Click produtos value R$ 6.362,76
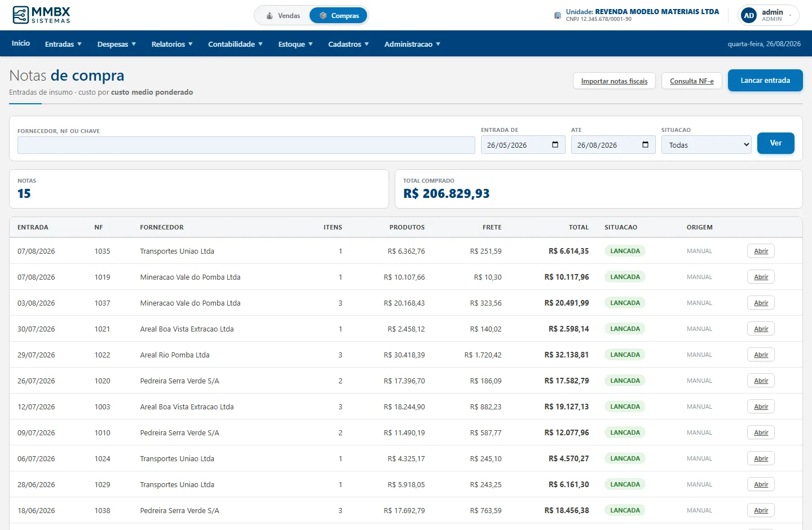 point(406,251)
